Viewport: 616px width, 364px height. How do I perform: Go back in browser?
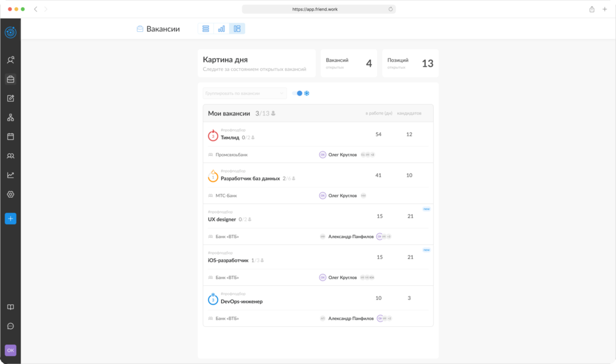(35, 9)
